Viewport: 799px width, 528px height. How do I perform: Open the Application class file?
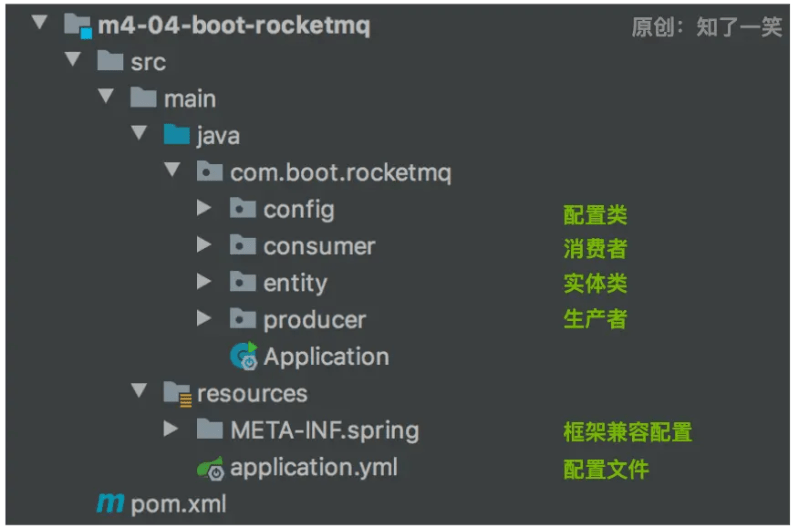point(326,357)
